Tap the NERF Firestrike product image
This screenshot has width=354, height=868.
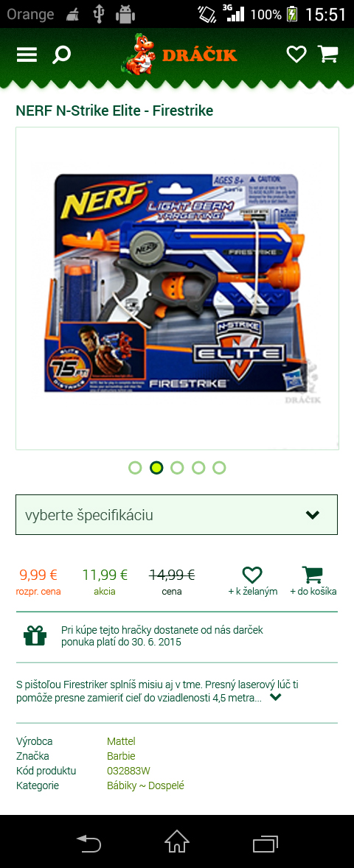pyautogui.click(x=177, y=288)
